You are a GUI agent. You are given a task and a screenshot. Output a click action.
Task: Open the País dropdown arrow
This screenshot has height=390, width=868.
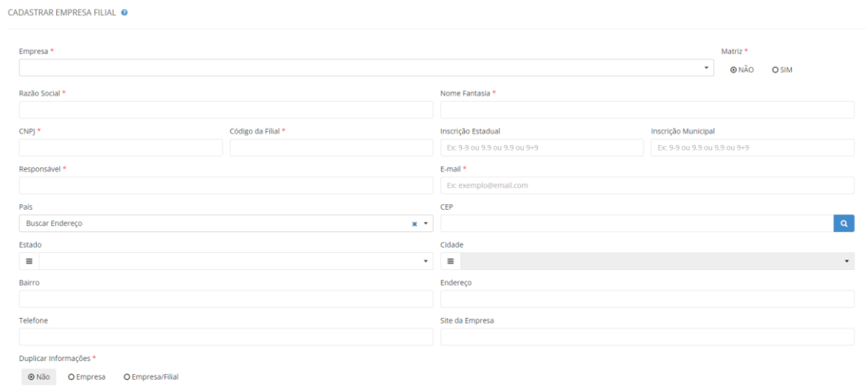(x=426, y=224)
